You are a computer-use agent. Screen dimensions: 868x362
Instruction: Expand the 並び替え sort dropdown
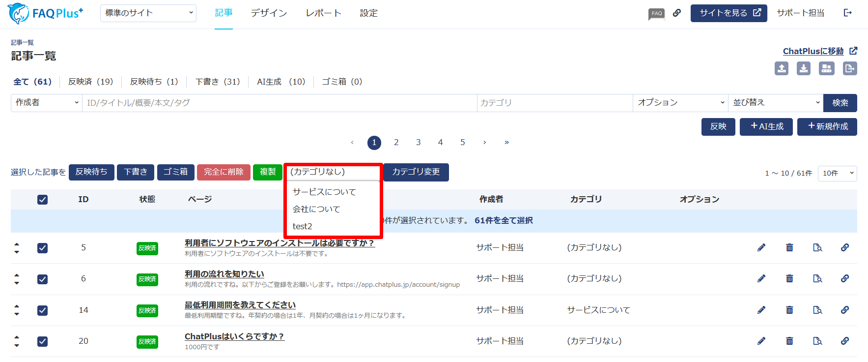tap(776, 103)
